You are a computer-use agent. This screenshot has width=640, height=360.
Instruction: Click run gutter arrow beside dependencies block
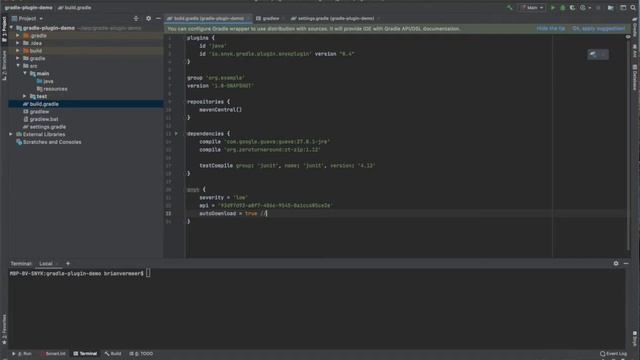176,133
